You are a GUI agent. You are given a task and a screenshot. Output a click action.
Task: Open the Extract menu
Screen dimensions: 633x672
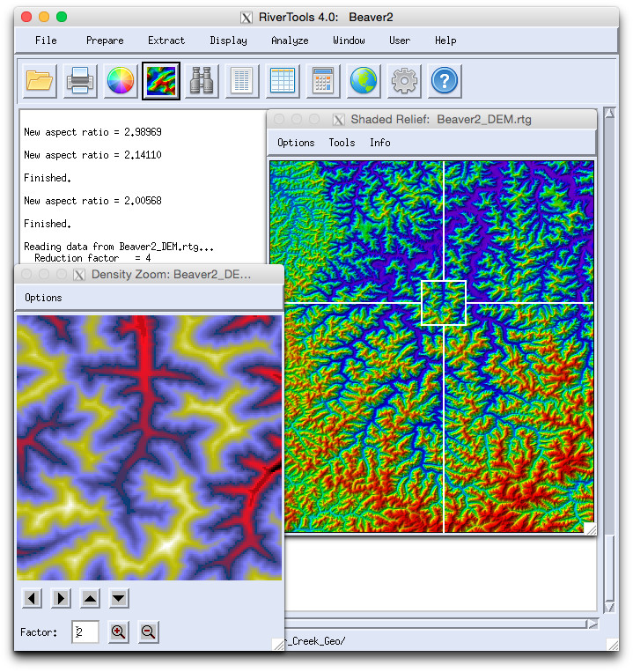pyautogui.click(x=166, y=41)
